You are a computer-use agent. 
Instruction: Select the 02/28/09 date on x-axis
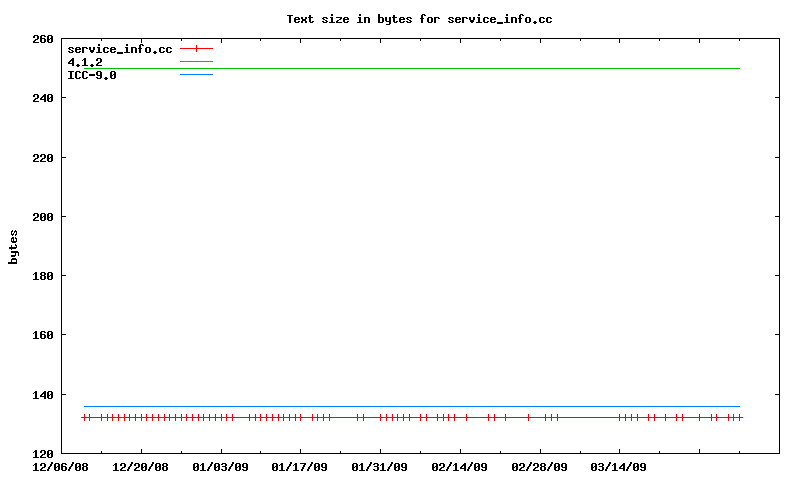[539, 466]
